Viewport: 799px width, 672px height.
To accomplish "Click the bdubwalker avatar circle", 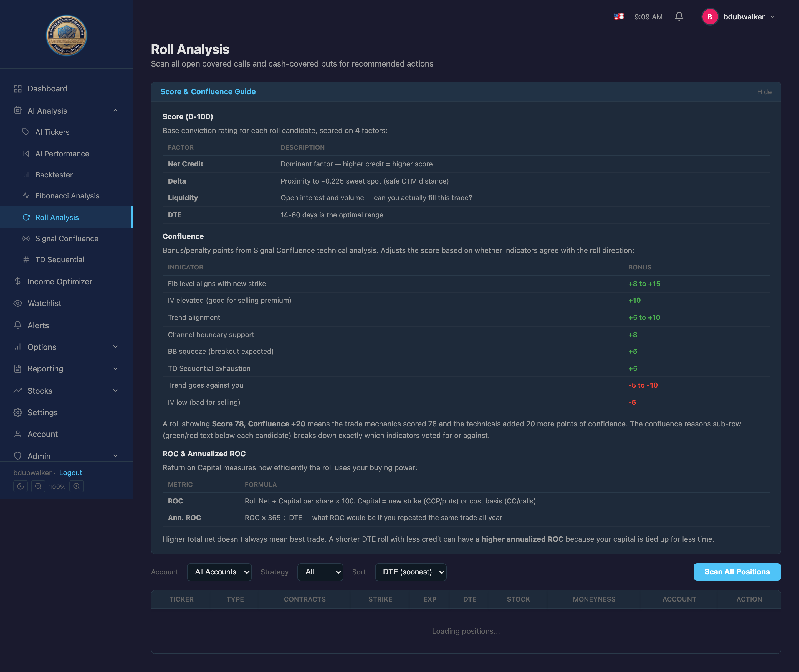I will click(x=710, y=17).
